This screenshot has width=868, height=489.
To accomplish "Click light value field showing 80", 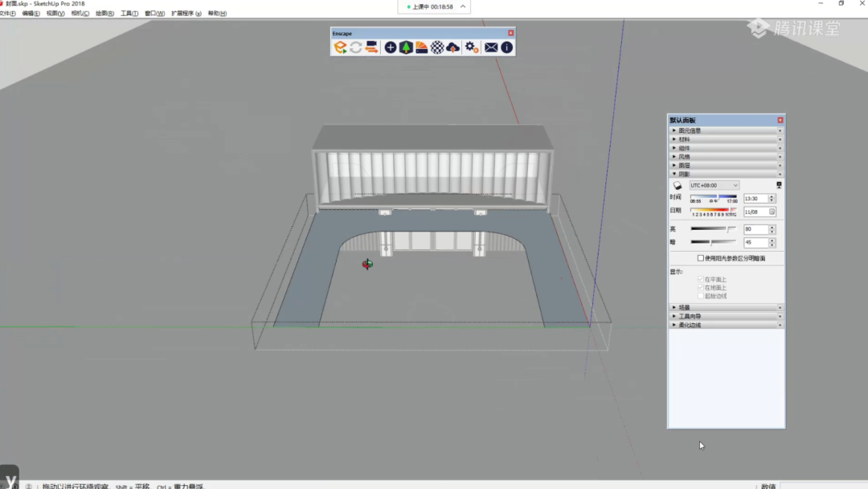I will tap(755, 228).
